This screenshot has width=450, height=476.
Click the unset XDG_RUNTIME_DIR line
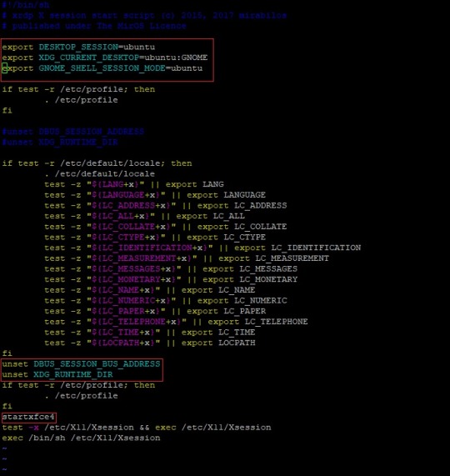tap(57, 374)
